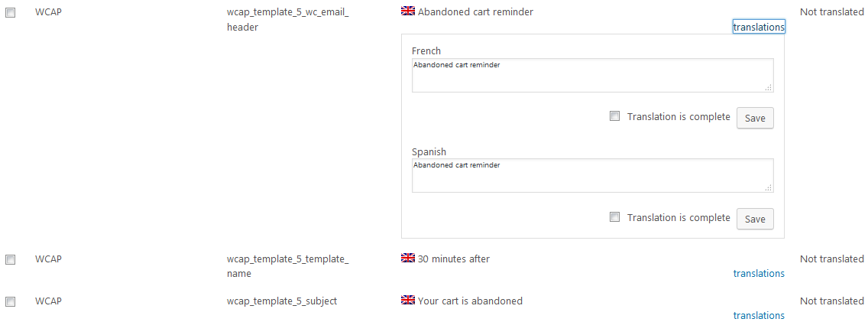The height and width of the screenshot is (322, 868).
Task: Mark French translation as complete
Action: point(615,116)
